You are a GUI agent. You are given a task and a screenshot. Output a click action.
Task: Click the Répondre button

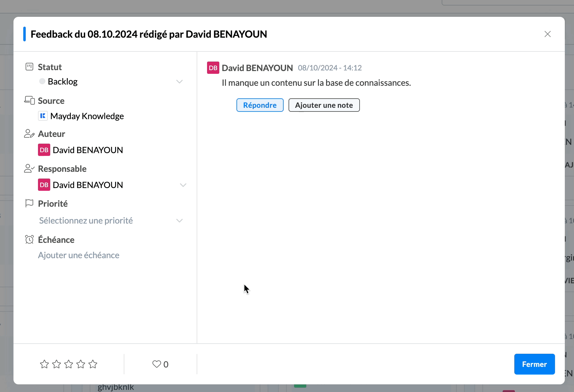click(260, 105)
